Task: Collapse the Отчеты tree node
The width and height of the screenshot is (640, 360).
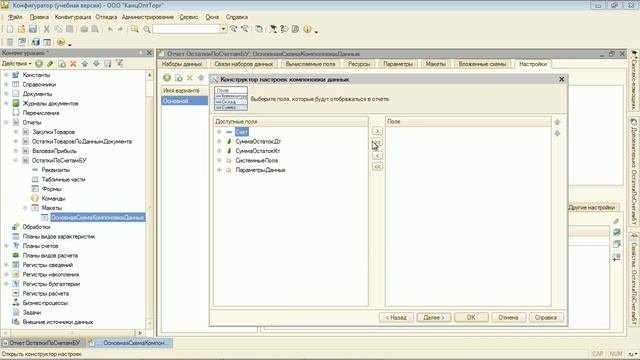Action: [x=7, y=122]
